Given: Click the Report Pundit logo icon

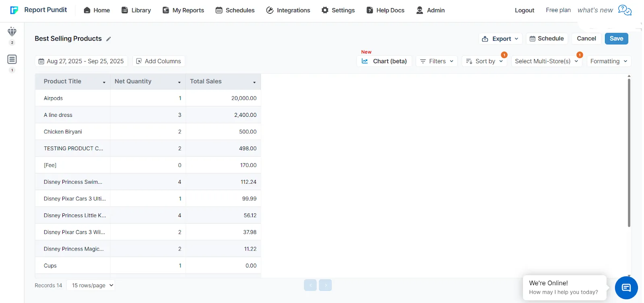Looking at the screenshot, I should click(14, 10).
